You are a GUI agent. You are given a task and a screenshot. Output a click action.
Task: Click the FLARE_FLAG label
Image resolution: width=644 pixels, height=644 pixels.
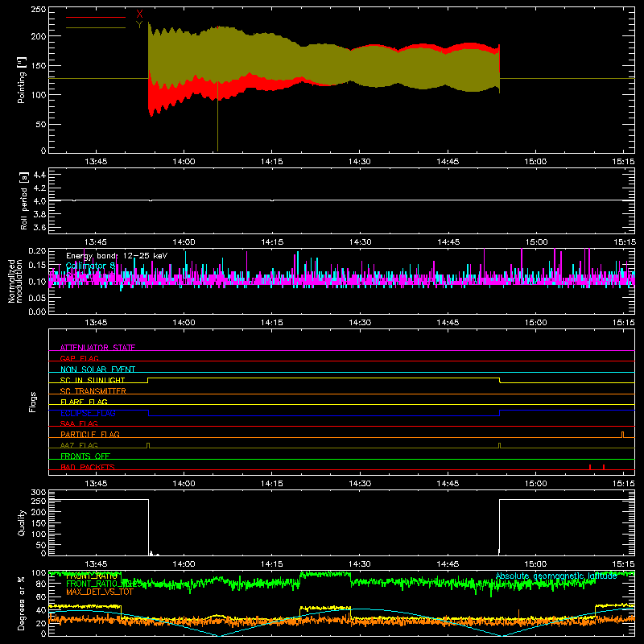(84, 402)
